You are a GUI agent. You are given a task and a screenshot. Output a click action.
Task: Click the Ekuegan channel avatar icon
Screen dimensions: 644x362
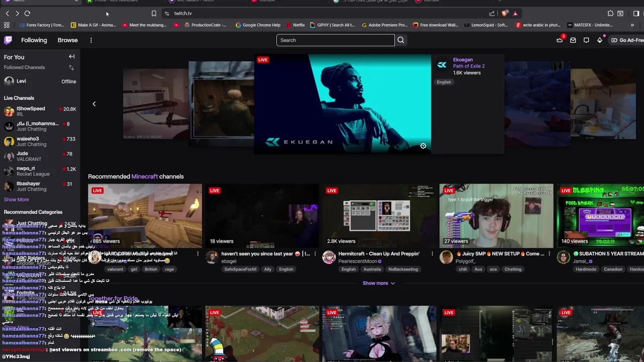point(442,65)
